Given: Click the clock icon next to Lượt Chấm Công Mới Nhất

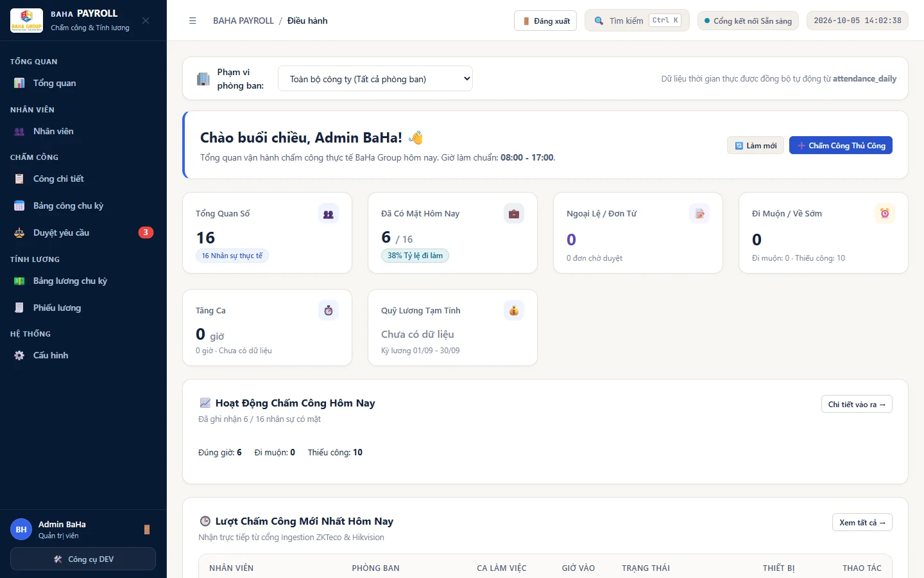Looking at the screenshot, I should point(205,521).
